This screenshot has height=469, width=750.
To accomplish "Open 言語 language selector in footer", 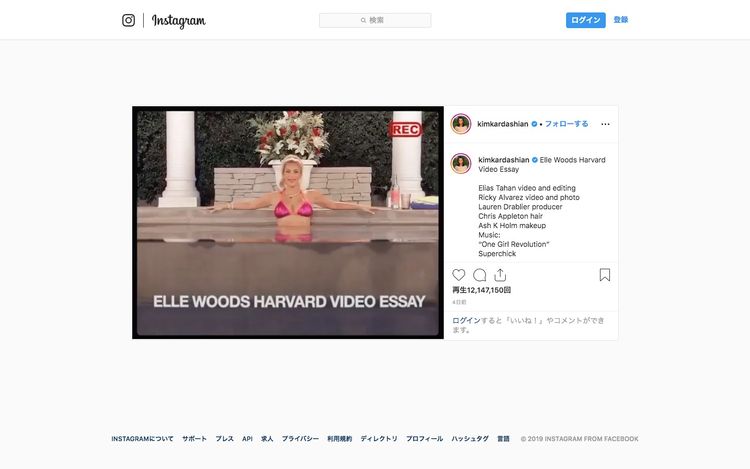I will tap(503, 439).
